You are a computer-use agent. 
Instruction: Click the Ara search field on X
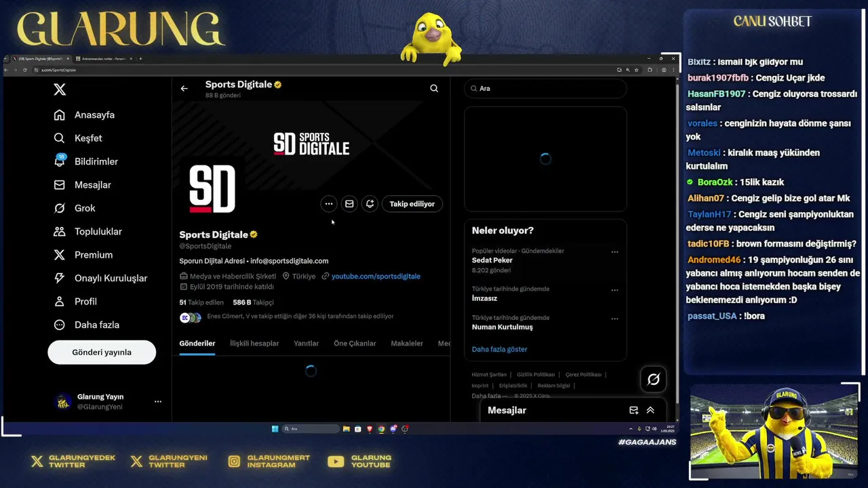pyautogui.click(x=545, y=88)
